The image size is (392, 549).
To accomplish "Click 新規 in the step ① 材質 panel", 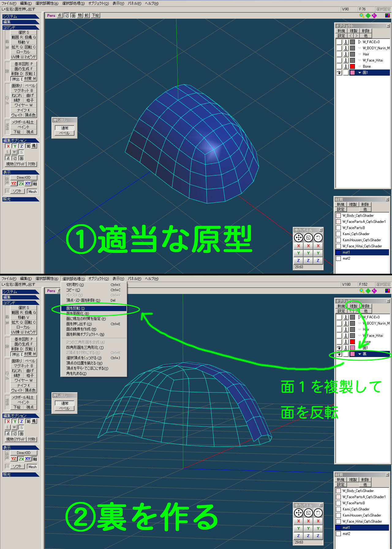I will [341, 204].
